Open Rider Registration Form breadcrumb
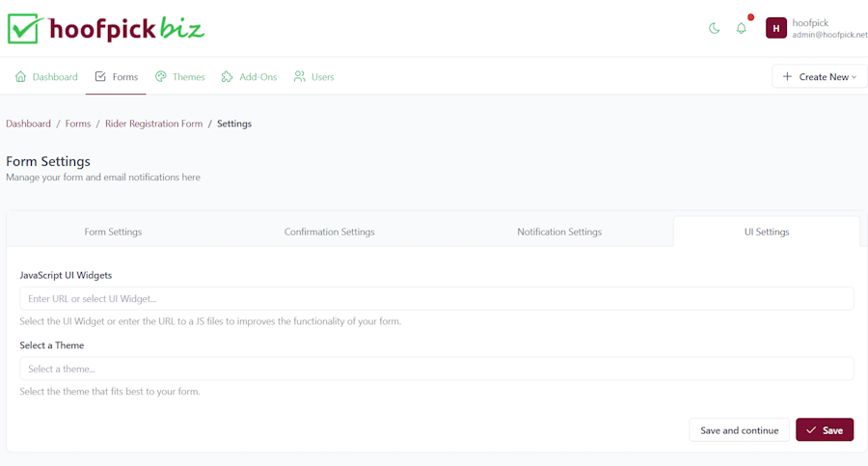868x466 pixels. pyautogui.click(x=154, y=123)
